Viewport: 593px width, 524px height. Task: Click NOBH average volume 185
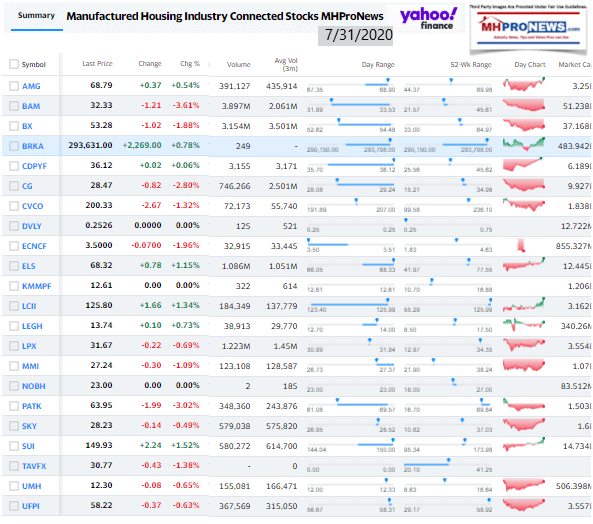[x=290, y=386]
